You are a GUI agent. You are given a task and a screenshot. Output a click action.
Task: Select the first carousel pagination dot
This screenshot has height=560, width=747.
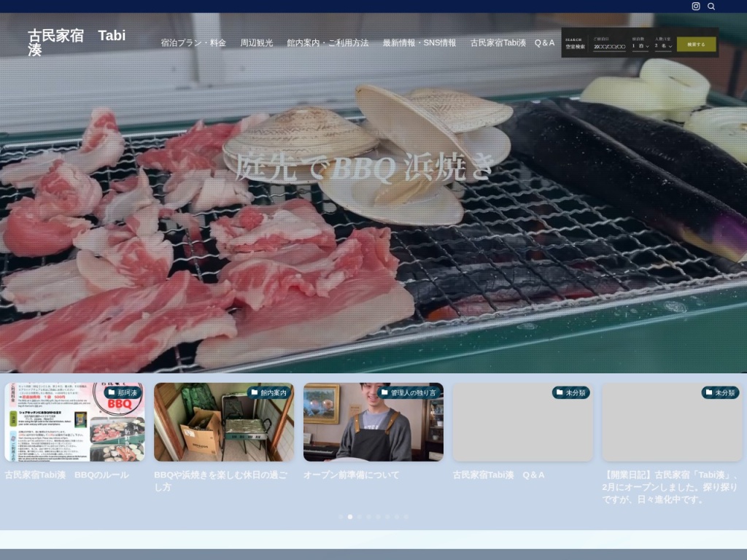click(x=341, y=516)
